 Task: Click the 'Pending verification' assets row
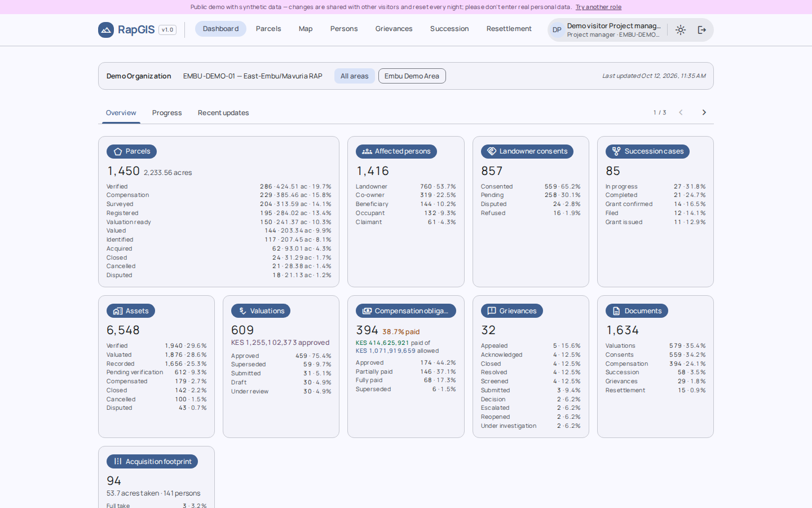(157, 373)
